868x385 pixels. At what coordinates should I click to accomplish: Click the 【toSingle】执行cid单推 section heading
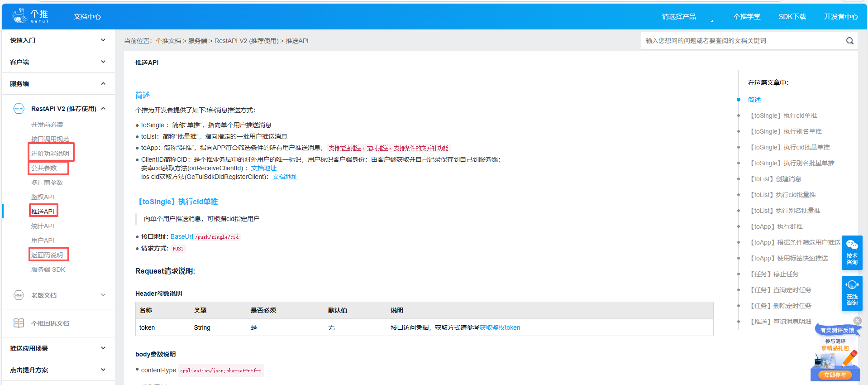point(176,202)
